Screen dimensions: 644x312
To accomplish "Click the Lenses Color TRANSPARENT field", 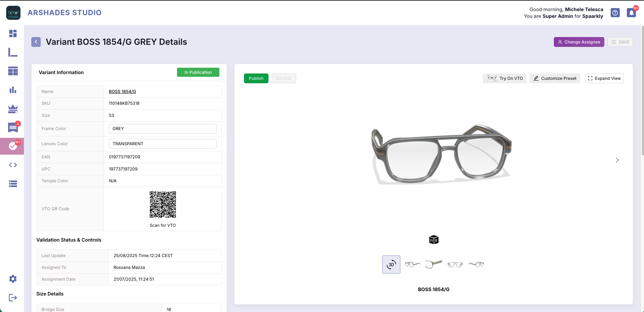I will (163, 144).
